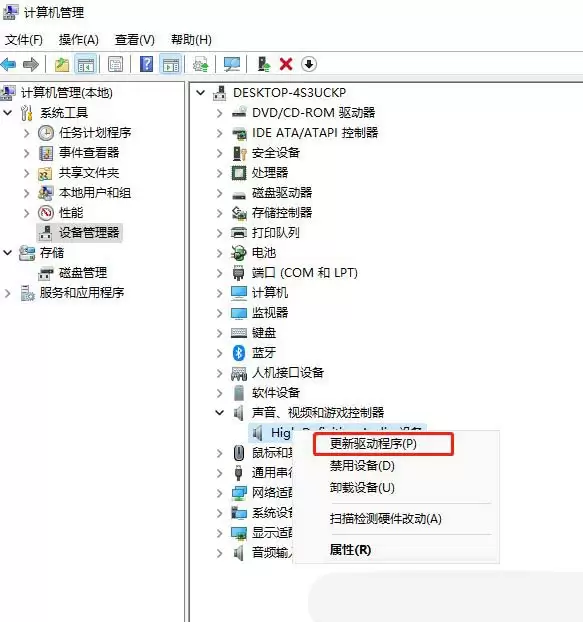This screenshot has width=583, height=622.
Task: Open the 文件(F) menu
Action: [24, 40]
